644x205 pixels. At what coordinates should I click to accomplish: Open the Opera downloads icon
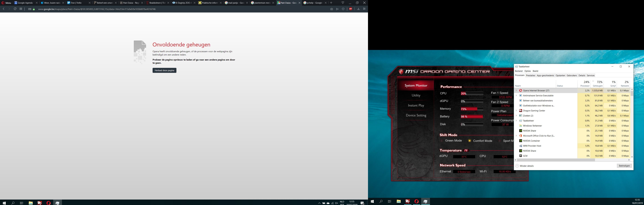358,9
